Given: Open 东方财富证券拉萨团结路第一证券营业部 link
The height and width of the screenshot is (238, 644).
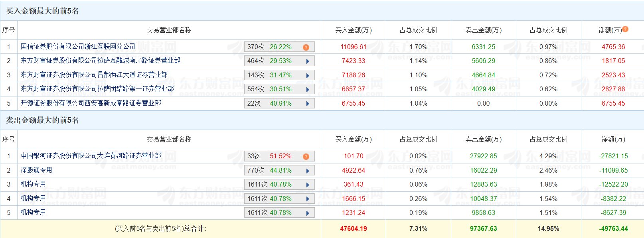Looking at the screenshot, I should coord(97,89).
